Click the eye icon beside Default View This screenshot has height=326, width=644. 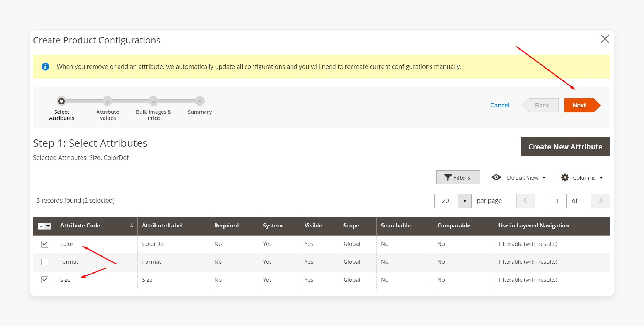coord(496,177)
